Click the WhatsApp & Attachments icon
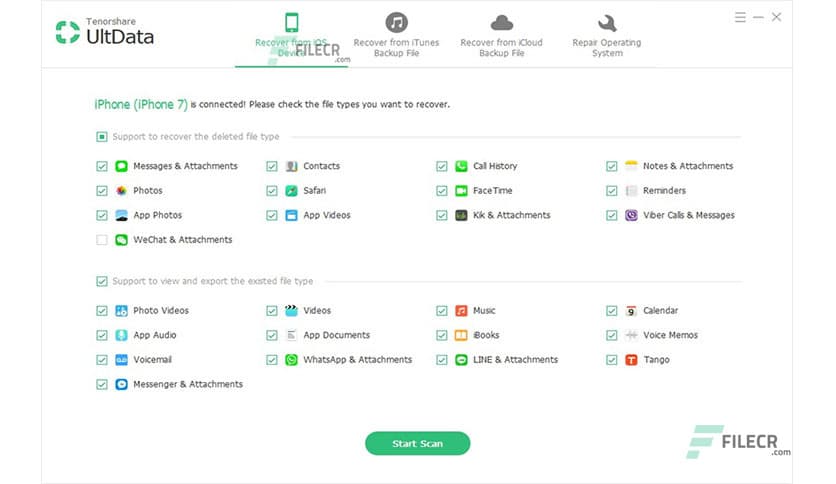 point(291,360)
